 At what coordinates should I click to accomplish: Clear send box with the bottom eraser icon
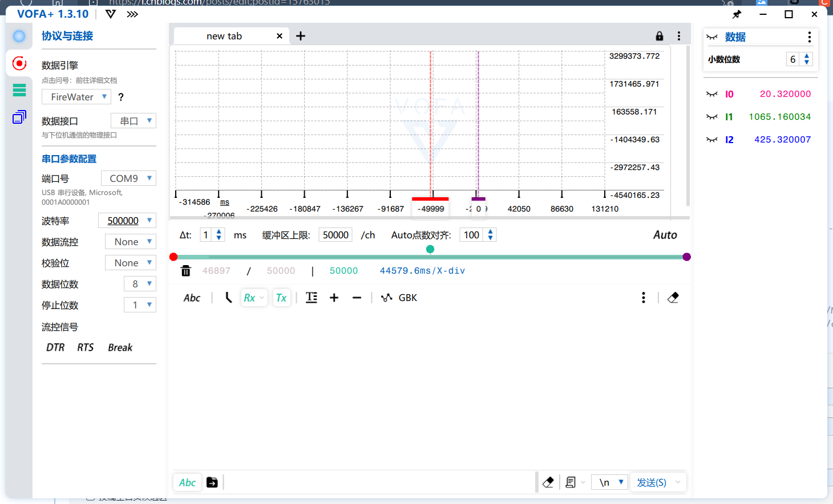(x=548, y=482)
